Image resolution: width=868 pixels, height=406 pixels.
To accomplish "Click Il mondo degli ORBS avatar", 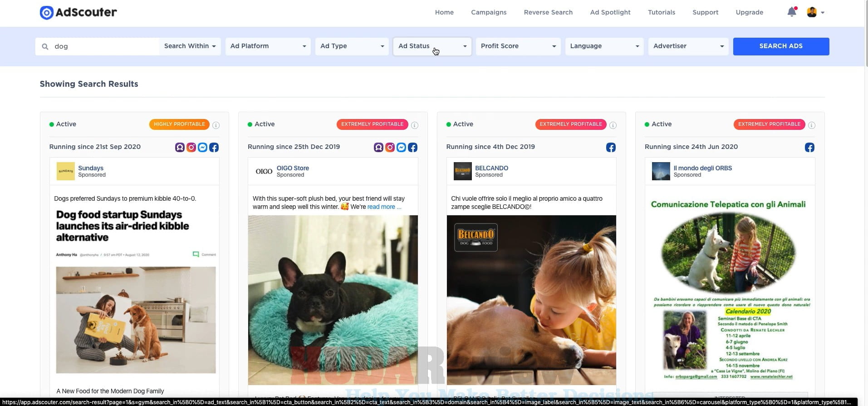I will click(661, 171).
